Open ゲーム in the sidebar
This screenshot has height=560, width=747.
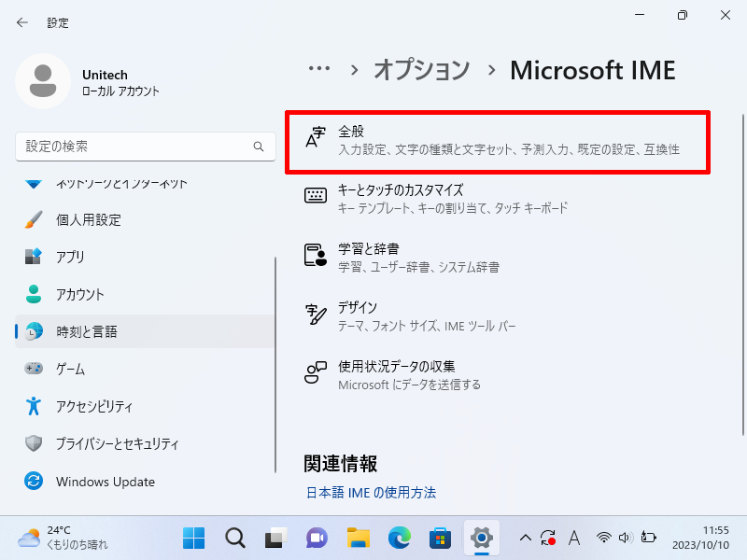(145, 369)
